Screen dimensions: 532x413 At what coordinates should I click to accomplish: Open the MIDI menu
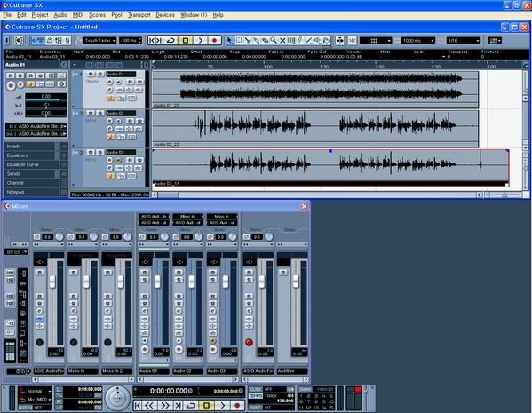(x=78, y=15)
